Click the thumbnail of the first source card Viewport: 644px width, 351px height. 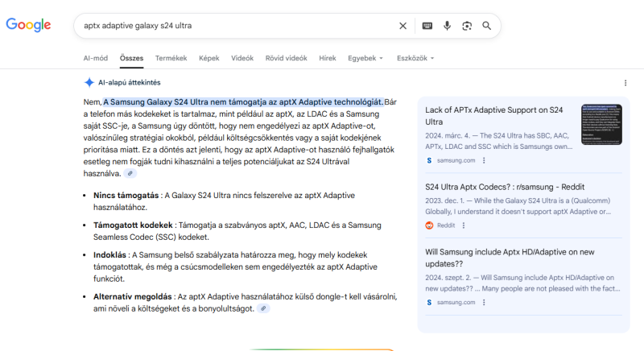601,125
